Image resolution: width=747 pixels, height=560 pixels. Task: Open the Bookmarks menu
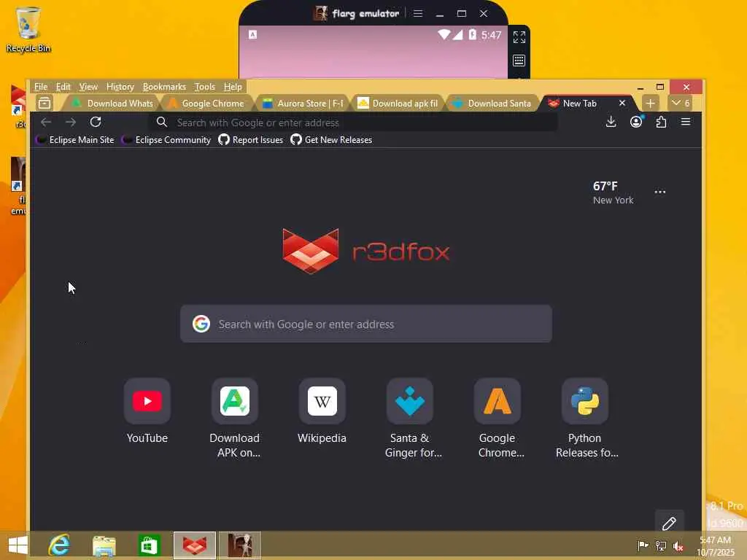pos(164,87)
